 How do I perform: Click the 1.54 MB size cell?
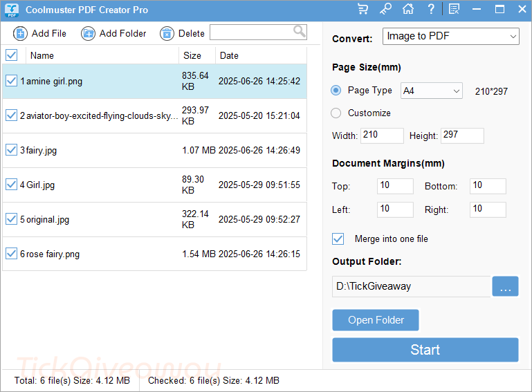tap(199, 254)
